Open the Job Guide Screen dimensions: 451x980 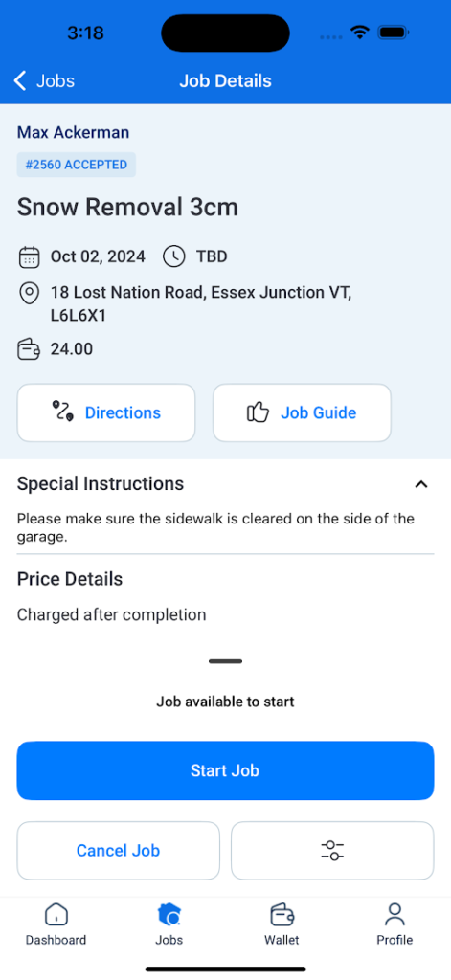point(303,413)
